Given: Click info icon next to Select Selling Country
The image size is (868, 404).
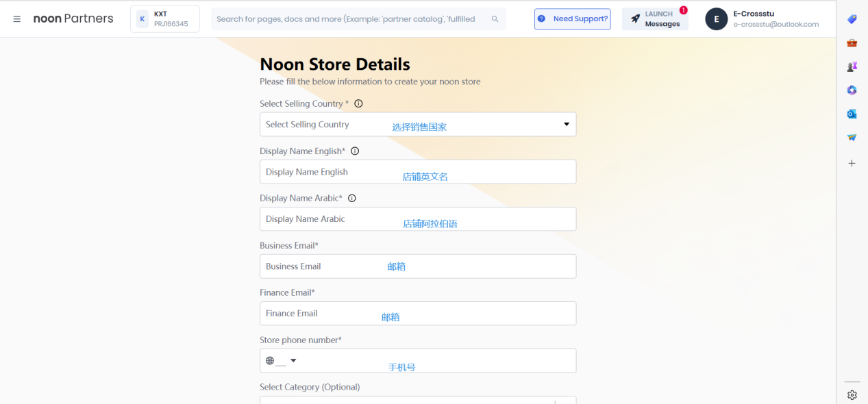Looking at the screenshot, I should 358,104.
